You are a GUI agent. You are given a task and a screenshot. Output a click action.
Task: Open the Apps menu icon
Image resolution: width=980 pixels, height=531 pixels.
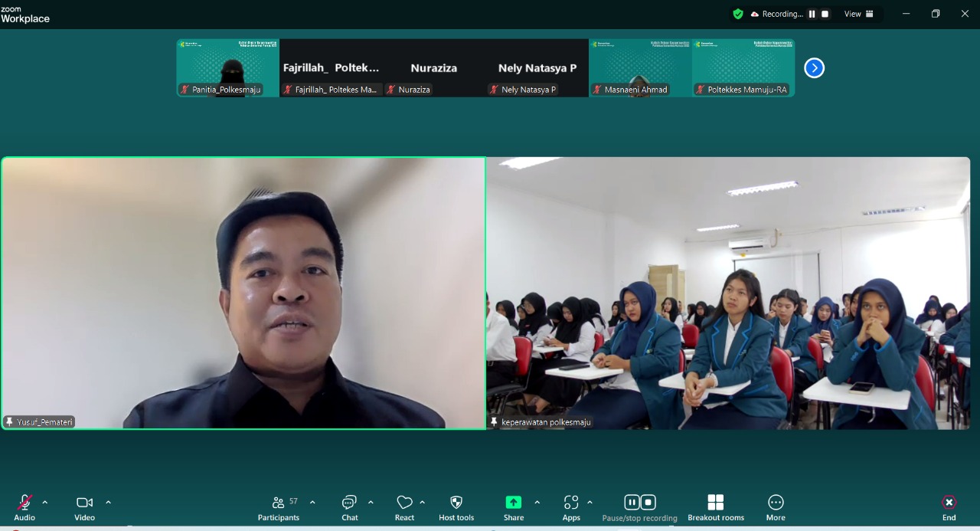(x=571, y=503)
